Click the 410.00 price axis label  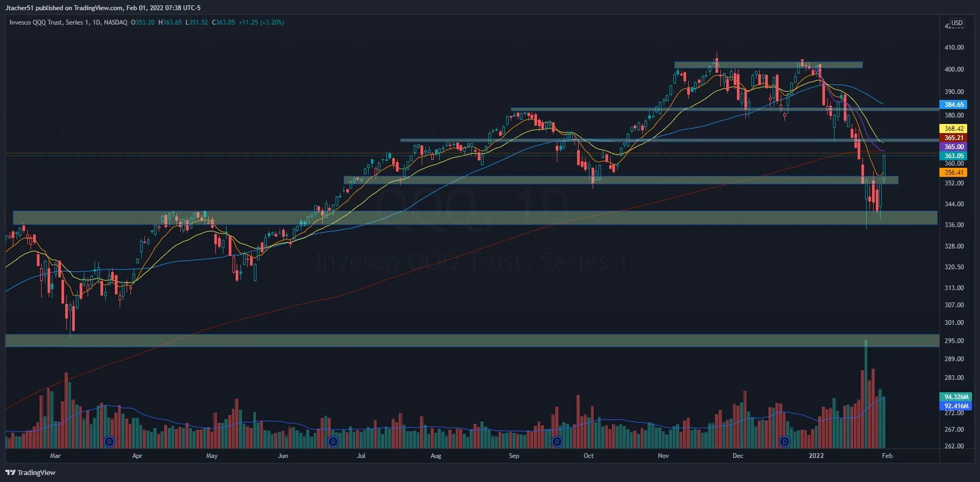[954, 48]
